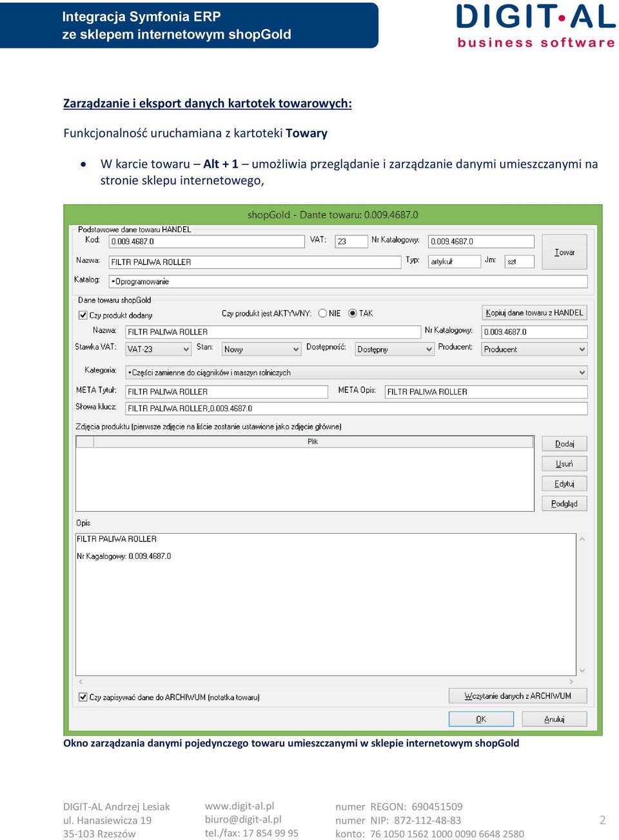Viewport: 619px width, 840px height.
Task: Click the Dodaj photo button
Action: [564, 444]
